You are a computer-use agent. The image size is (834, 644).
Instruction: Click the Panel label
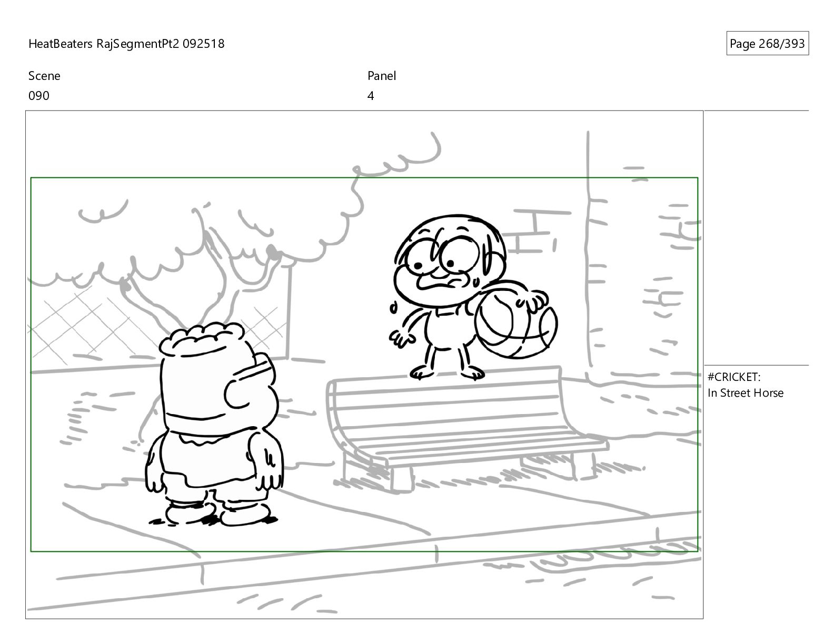pyautogui.click(x=382, y=76)
